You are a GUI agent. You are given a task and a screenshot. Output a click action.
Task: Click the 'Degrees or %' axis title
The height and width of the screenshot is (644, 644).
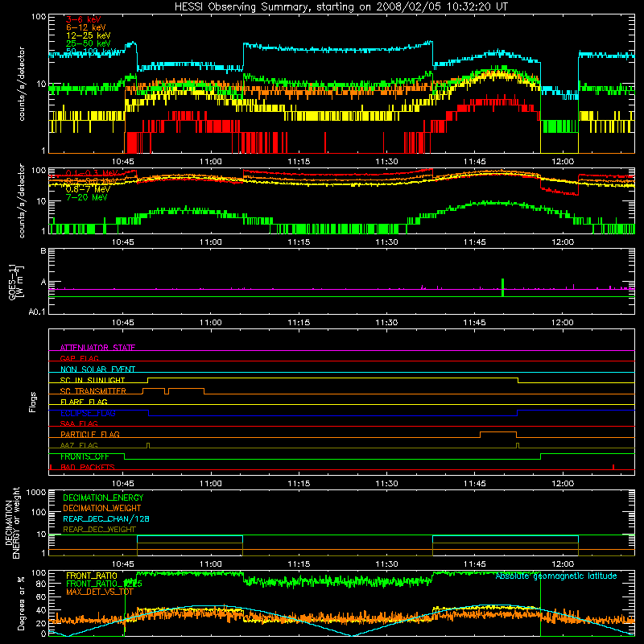pos(21,603)
